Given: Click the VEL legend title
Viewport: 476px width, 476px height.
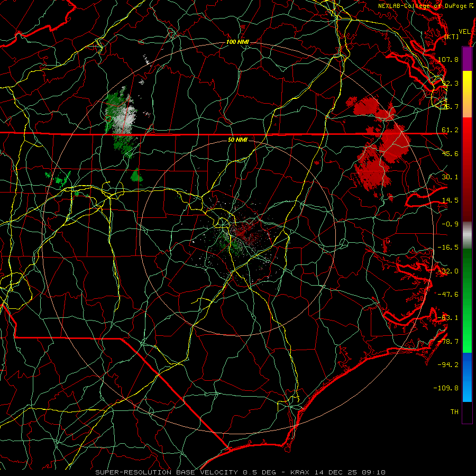Looking at the screenshot, I should click(465, 32).
